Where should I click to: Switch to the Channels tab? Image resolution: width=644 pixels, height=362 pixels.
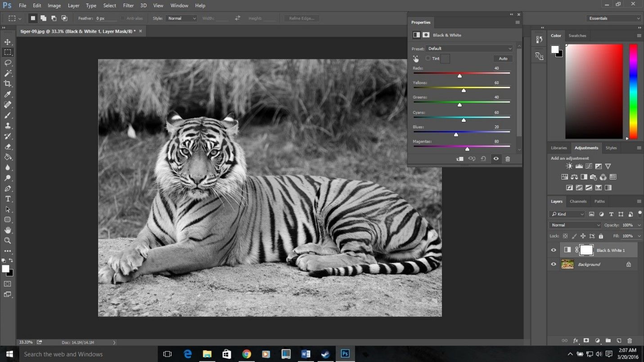click(578, 201)
